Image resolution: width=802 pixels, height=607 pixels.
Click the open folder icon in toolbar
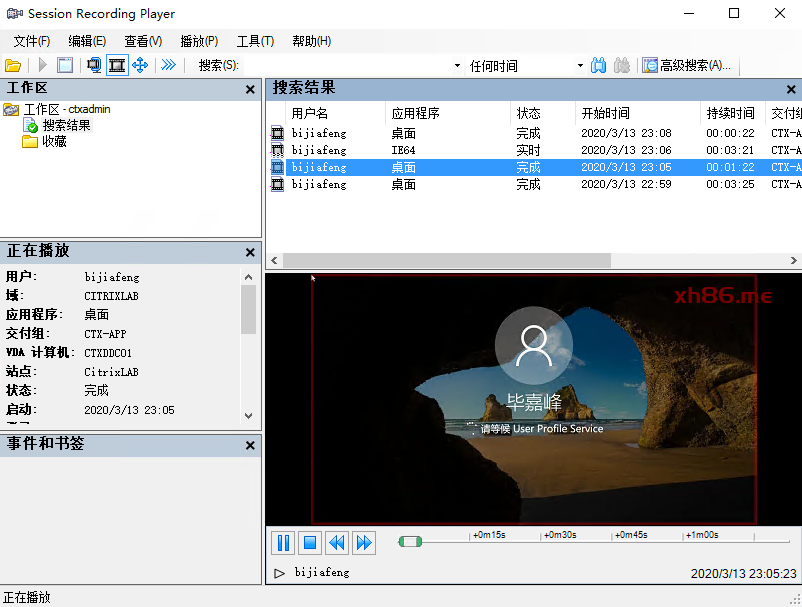tap(13, 65)
